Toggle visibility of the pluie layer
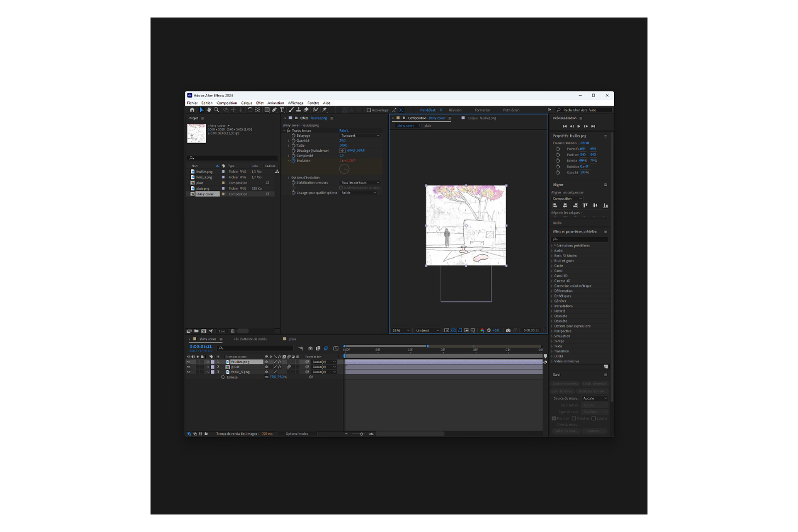Viewport: 798px width, 532px height. [x=189, y=367]
